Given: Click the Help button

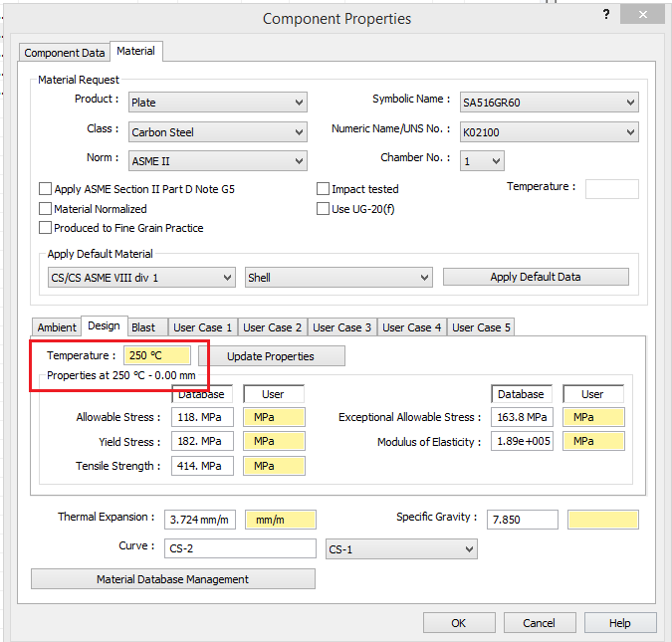Looking at the screenshot, I should (x=620, y=623).
